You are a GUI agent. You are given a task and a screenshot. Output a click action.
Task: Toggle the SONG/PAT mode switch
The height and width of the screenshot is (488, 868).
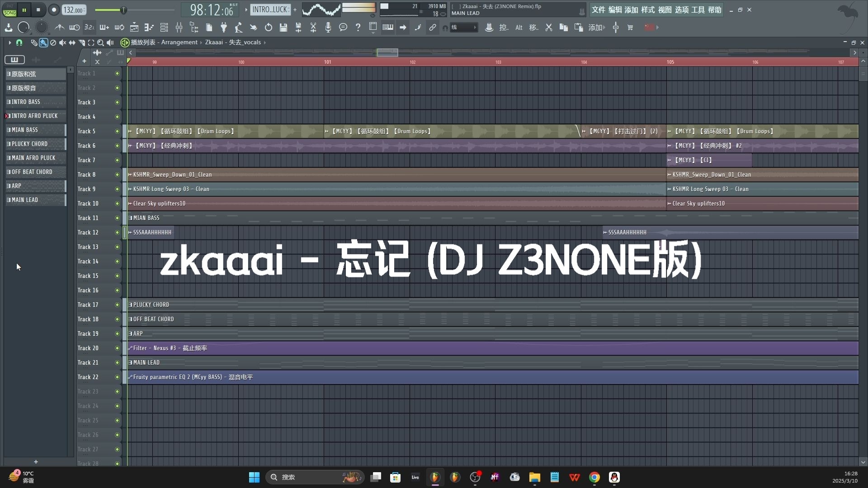9,10
